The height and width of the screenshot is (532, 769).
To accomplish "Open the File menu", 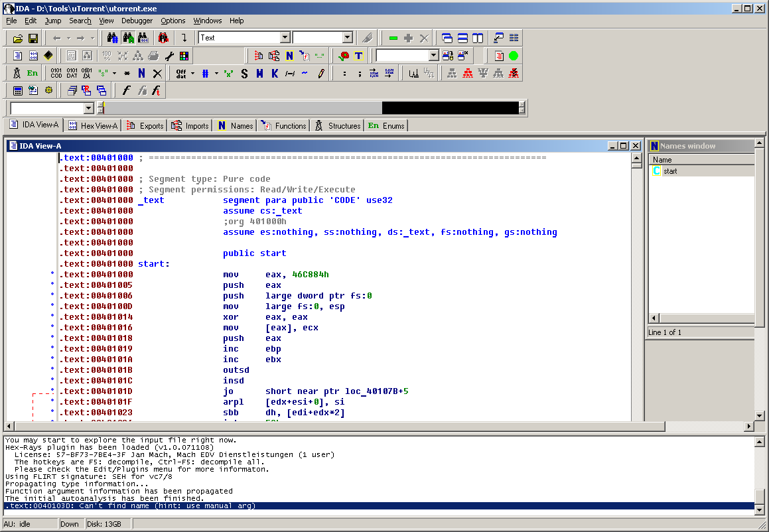I will click(11, 21).
